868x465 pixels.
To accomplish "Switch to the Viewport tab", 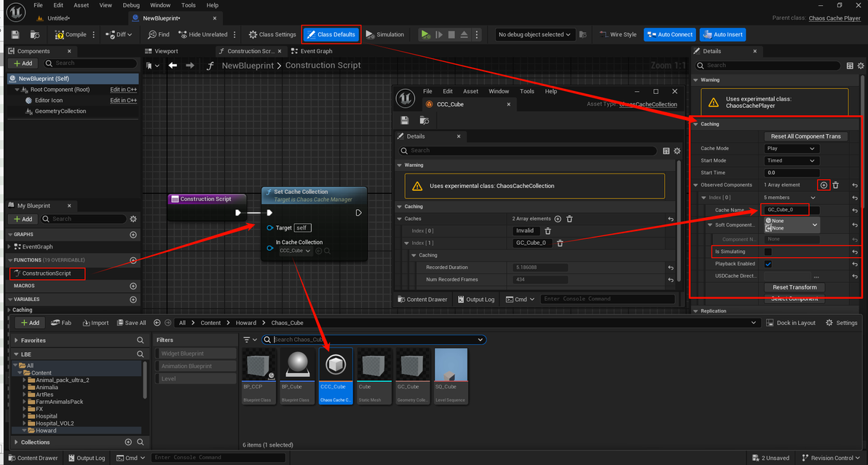I will (x=162, y=51).
